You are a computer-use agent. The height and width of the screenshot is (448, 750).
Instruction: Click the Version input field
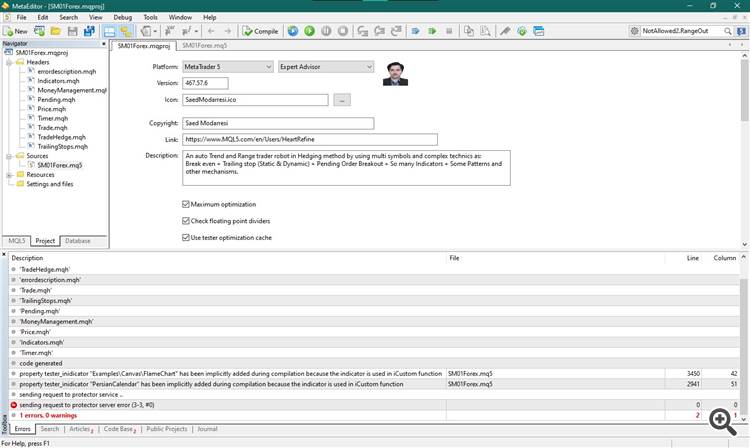(x=205, y=83)
